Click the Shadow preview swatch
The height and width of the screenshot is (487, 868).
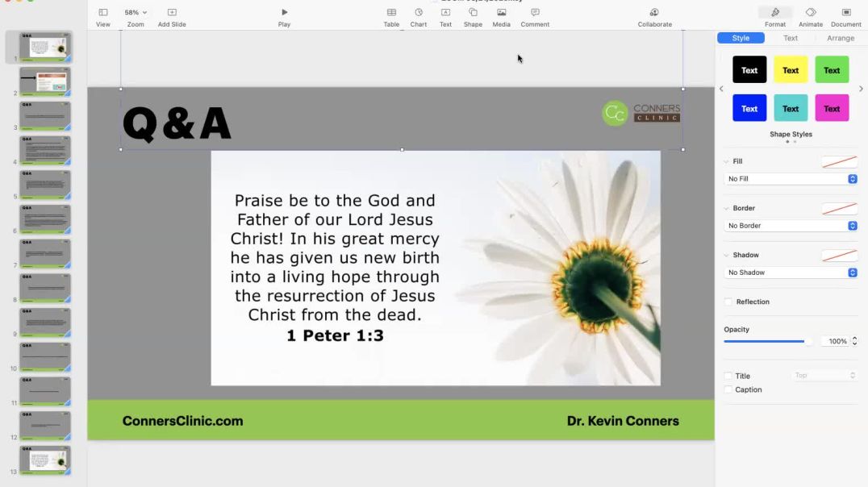tap(839, 255)
